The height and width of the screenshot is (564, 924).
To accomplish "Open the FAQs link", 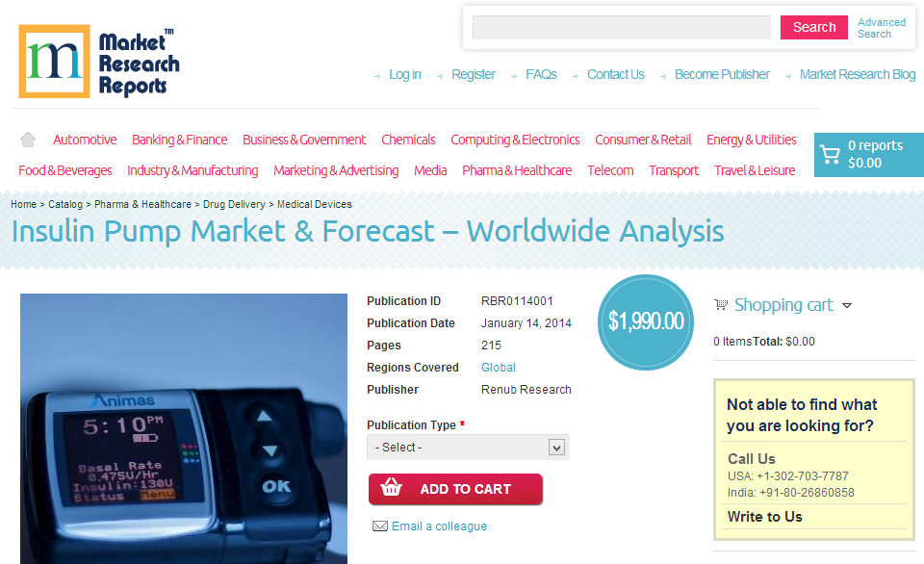I will (x=541, y=75).
